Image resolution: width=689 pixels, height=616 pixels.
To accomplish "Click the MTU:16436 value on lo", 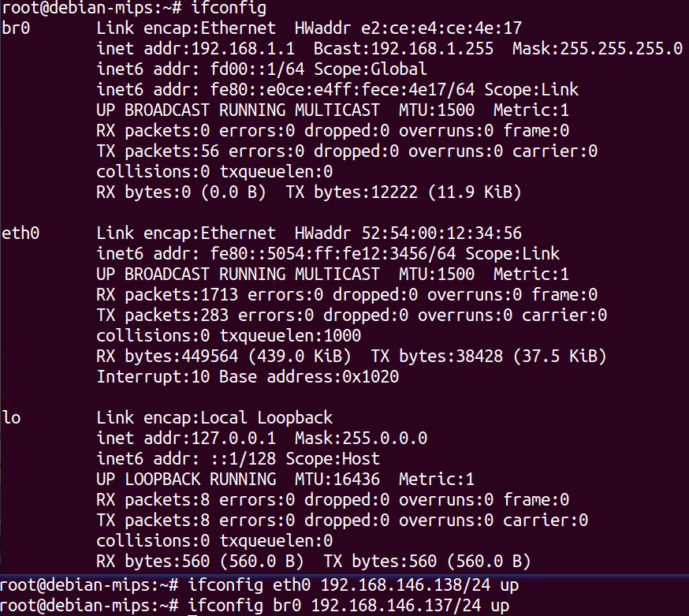I will (x=337, y=480).
